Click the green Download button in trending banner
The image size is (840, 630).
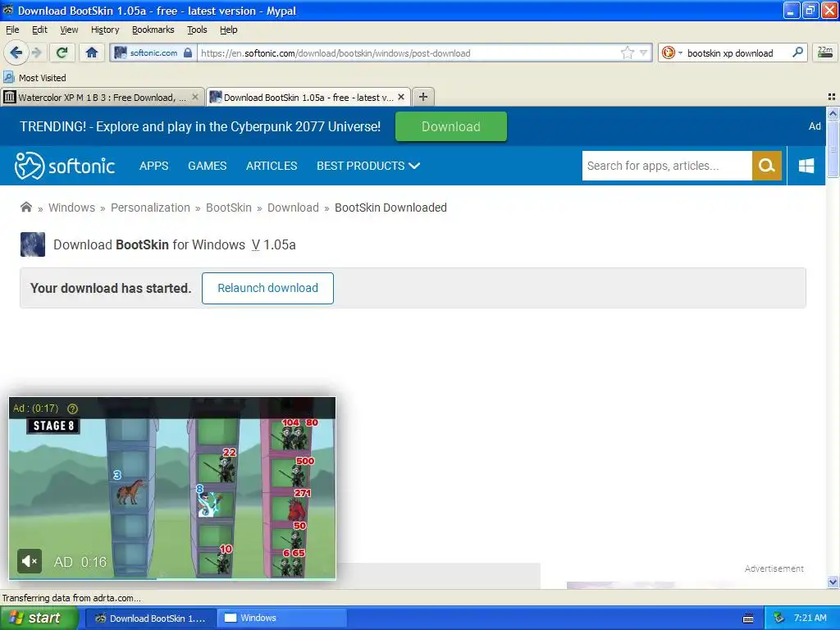(451, 126)
